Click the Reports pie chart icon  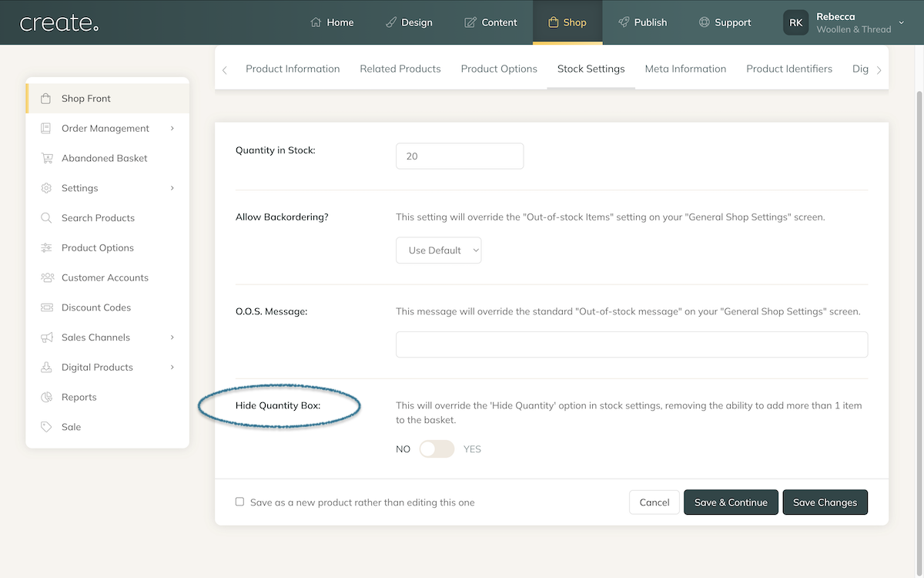tap(46, 397)
